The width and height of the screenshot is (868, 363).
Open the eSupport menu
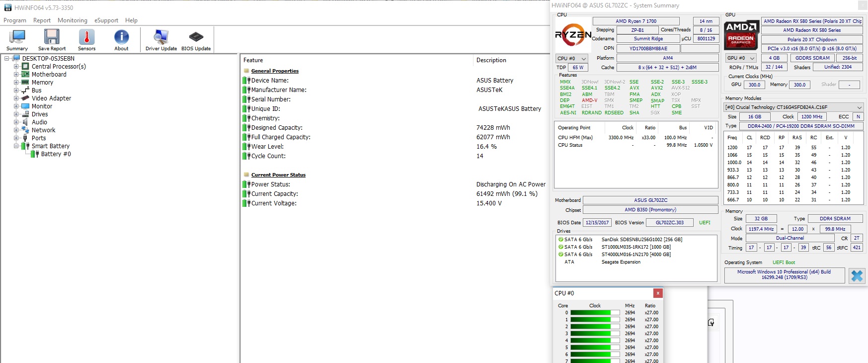106,20
